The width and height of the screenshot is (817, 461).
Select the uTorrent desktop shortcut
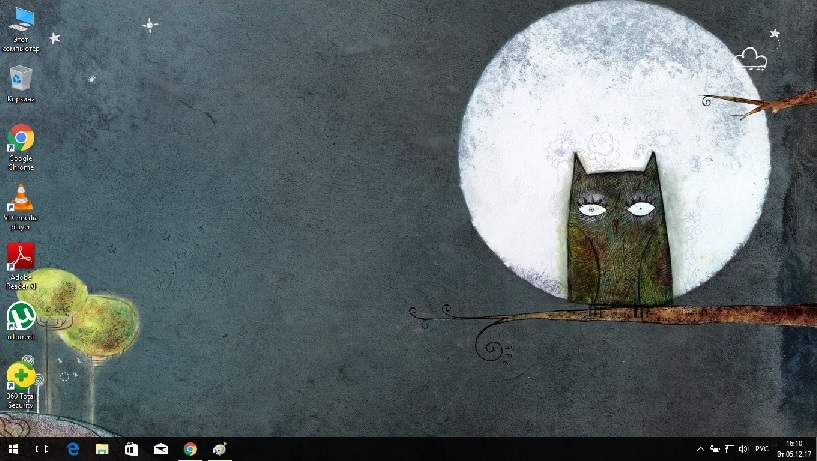21,321
